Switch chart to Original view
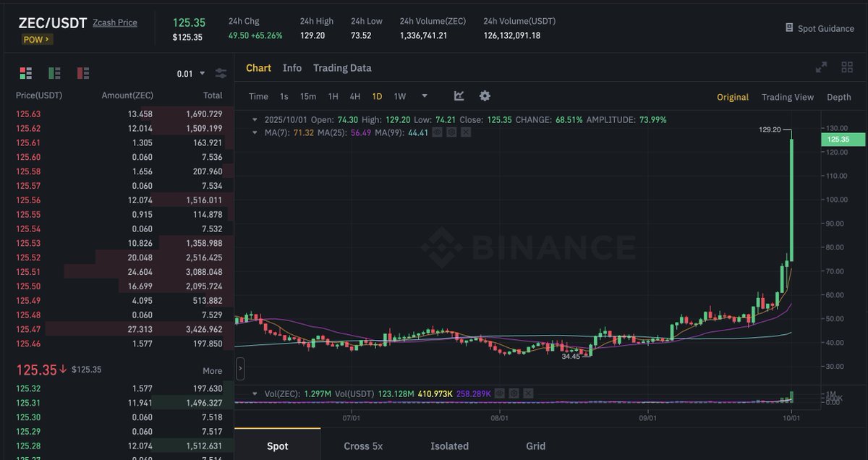Viewport: 868px width, 460px height. 733,97
